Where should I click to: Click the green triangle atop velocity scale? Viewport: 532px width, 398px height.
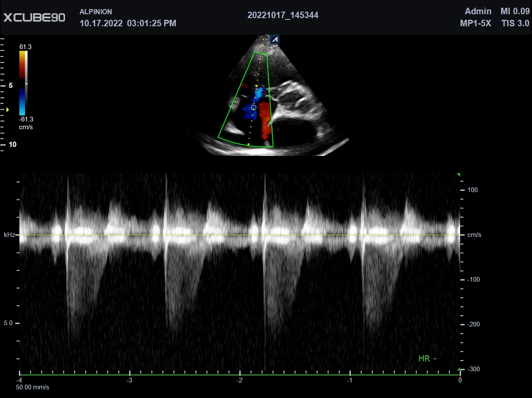pos(458,175)
